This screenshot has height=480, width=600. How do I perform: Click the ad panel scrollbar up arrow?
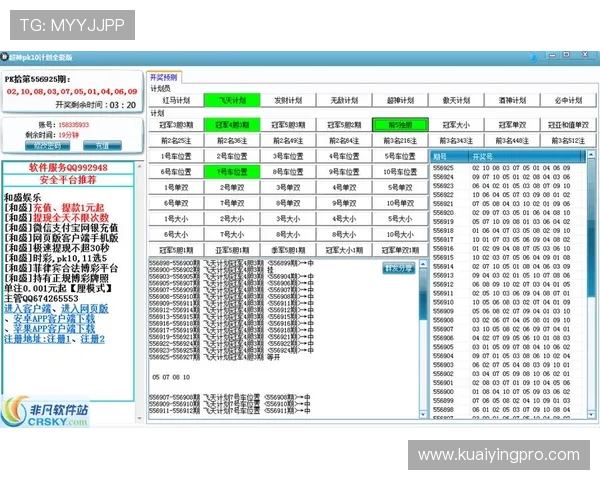pyautogui.click(x=139, y=167)
